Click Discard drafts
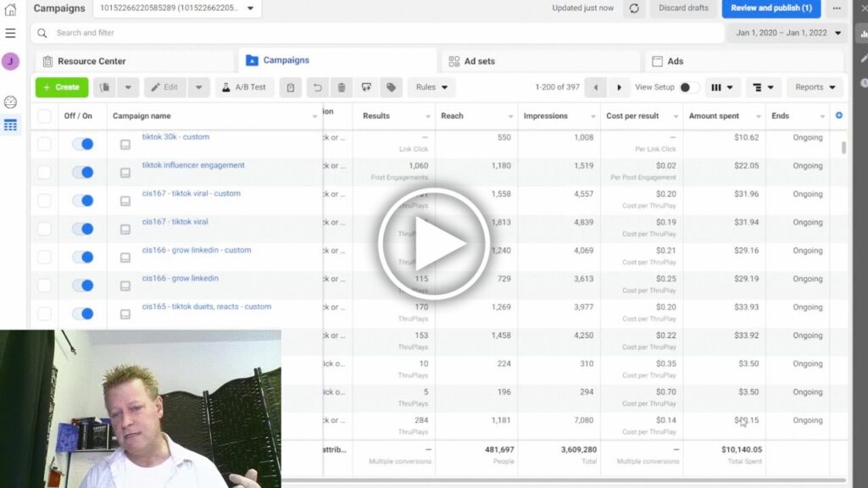 click(x=684, y=8)
